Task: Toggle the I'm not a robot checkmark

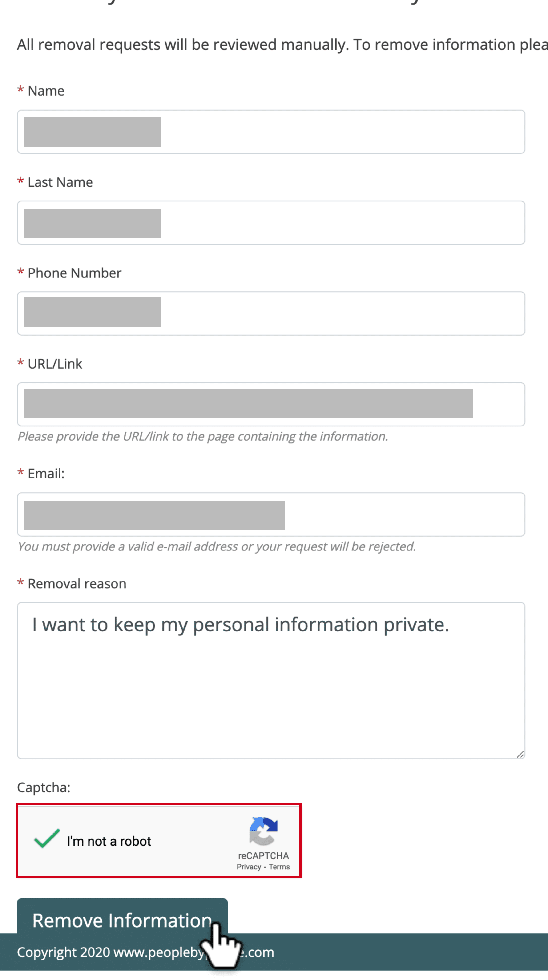Action: 47,839
